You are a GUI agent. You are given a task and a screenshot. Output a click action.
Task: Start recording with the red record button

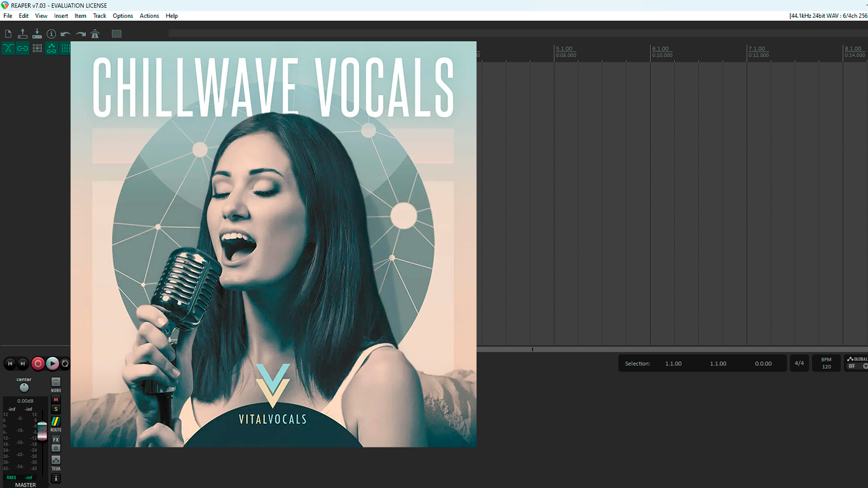(x=38, y=363)
